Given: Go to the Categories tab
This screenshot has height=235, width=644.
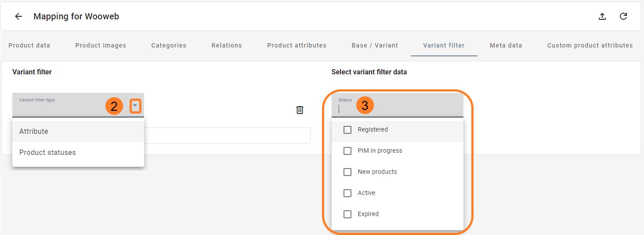Looking at the screenshot, I should pos(169,45).
